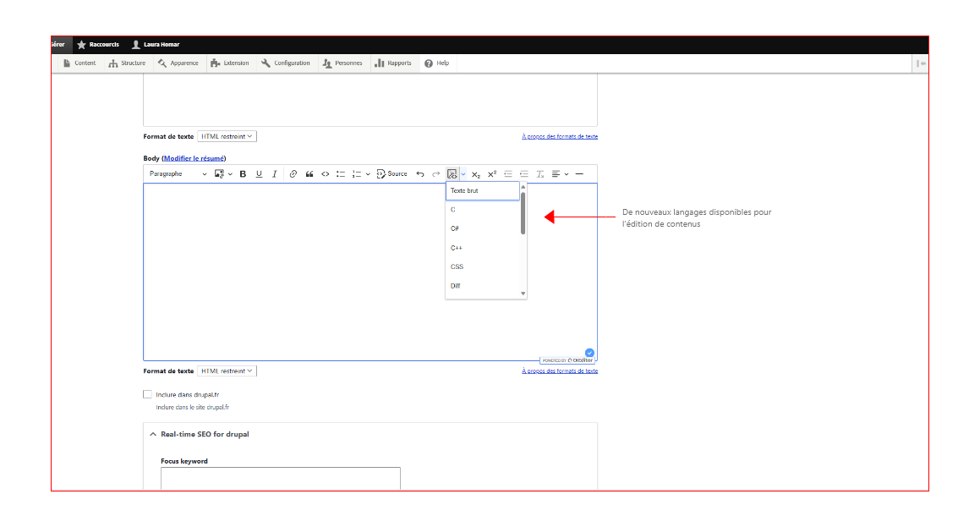Viewport: 980px width, 527px height.
Task: Select CSS from the code language list
Action: pyautogui.click(x=457, y=267)
